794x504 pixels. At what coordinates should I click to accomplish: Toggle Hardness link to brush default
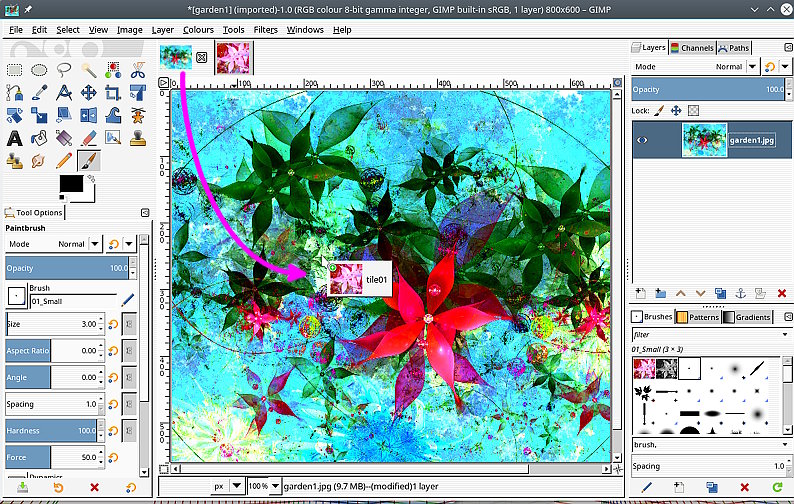tap(129, 431)
